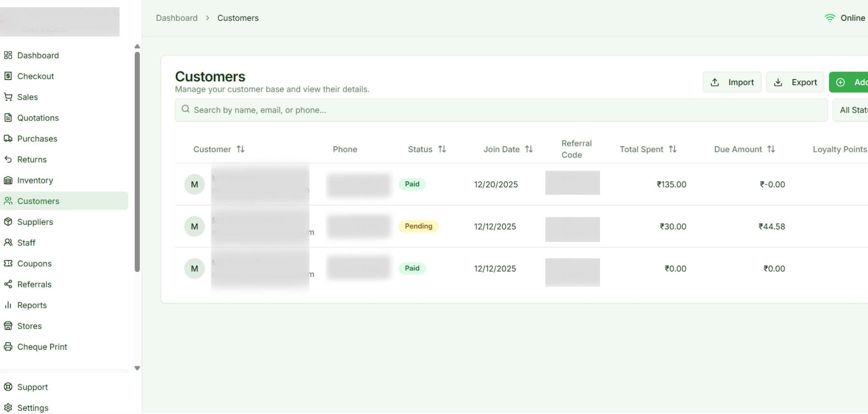Open the All Status filter dropdown

[852, 110]
